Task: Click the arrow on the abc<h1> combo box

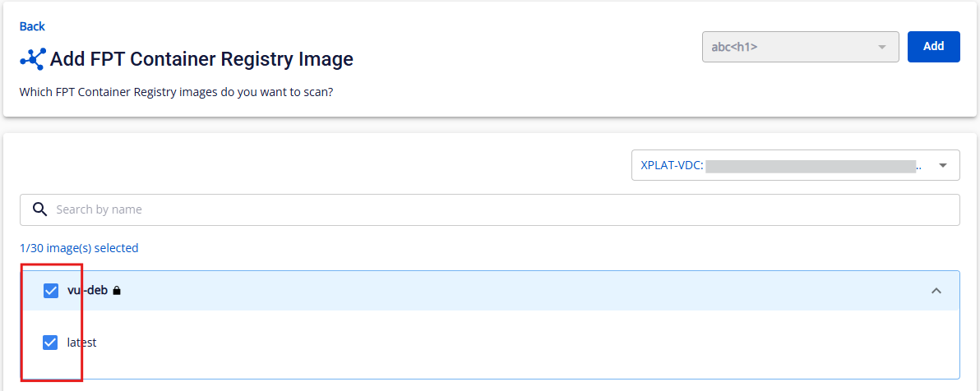Action: (882, 48)
